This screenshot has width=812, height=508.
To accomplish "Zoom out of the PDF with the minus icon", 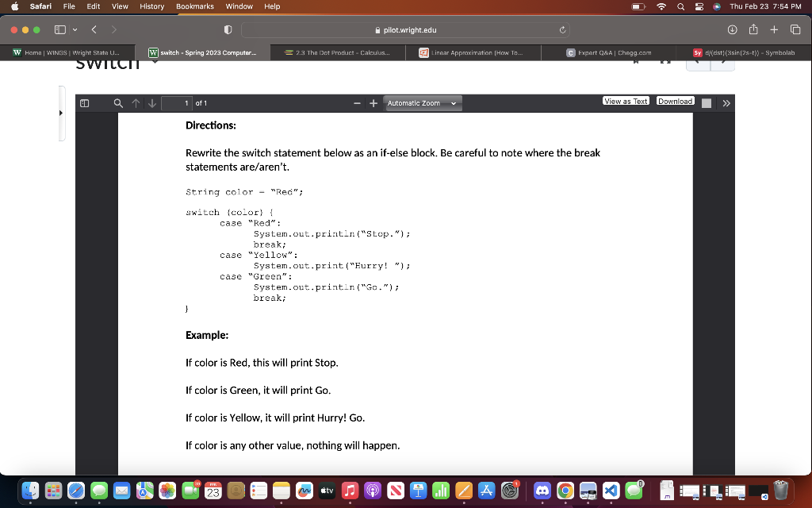I will click(x=357, y=103).
